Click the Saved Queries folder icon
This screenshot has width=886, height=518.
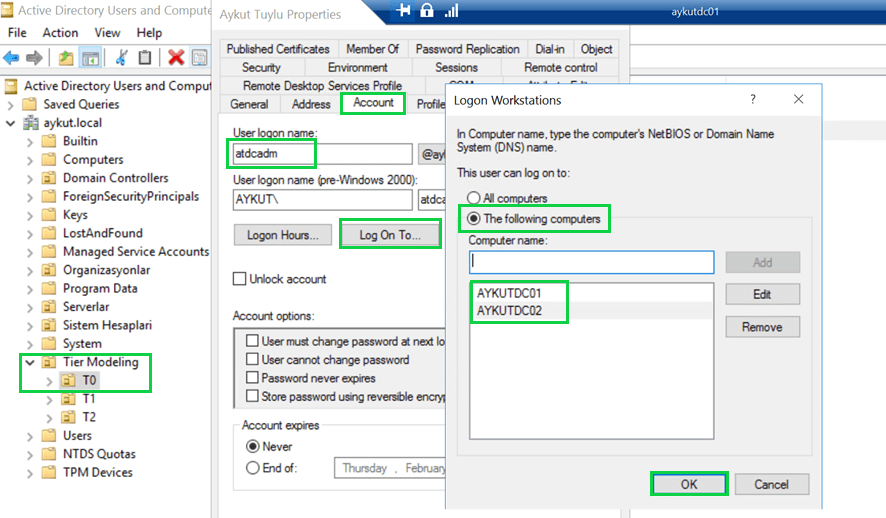click(29, 105)
